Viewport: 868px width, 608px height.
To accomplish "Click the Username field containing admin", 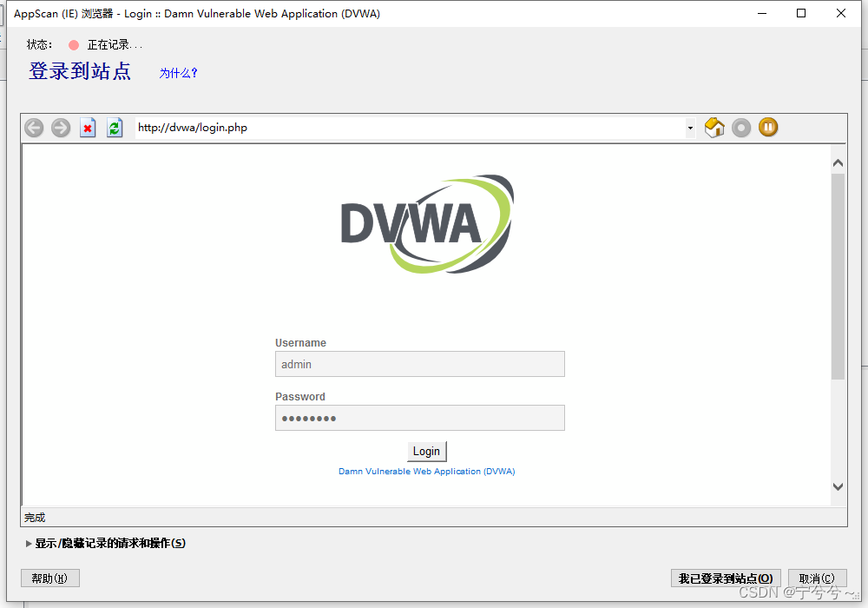I will tap(420, 364).
